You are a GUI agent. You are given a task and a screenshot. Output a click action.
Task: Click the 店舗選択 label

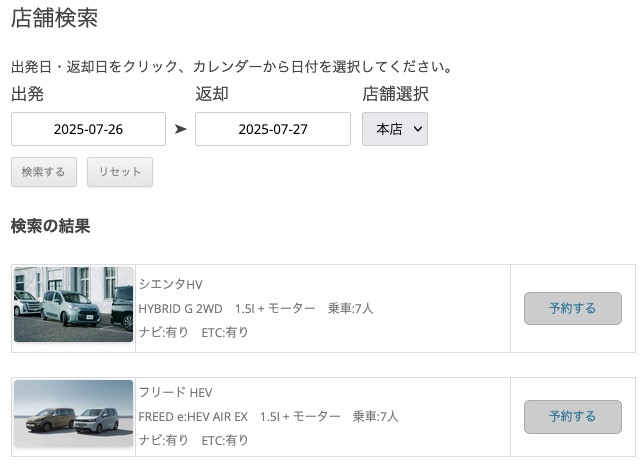395,94
